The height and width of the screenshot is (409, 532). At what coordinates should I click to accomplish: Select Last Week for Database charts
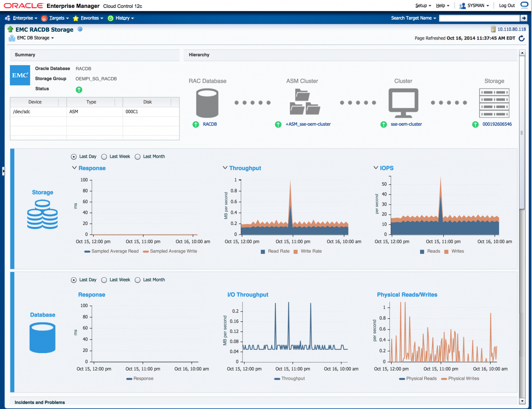[104, 280]
